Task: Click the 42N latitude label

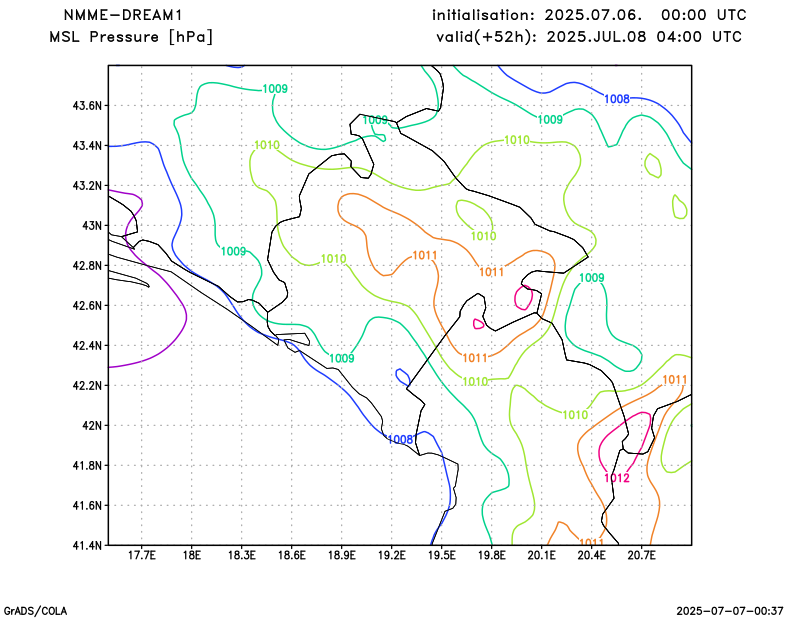Action: tap(92, 426)
